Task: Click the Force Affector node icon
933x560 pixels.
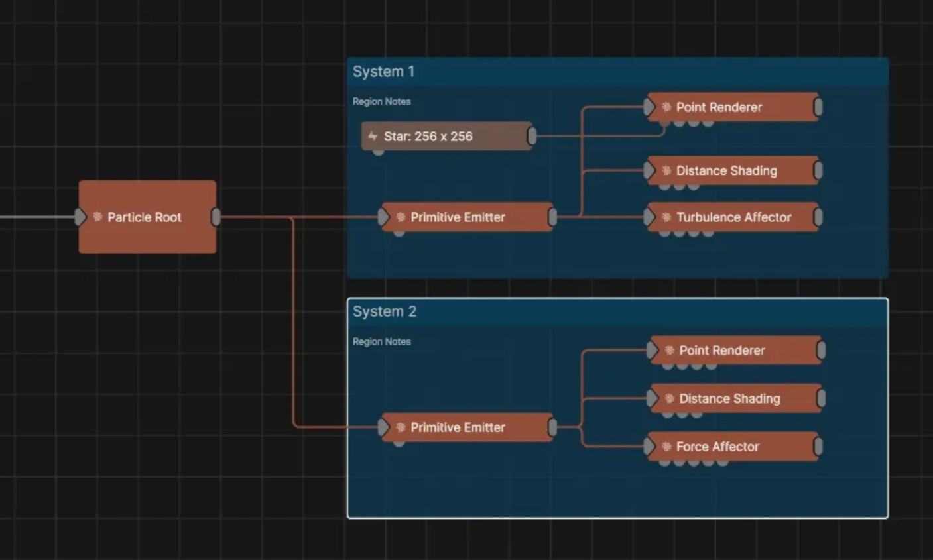Action: pos(666,447)
